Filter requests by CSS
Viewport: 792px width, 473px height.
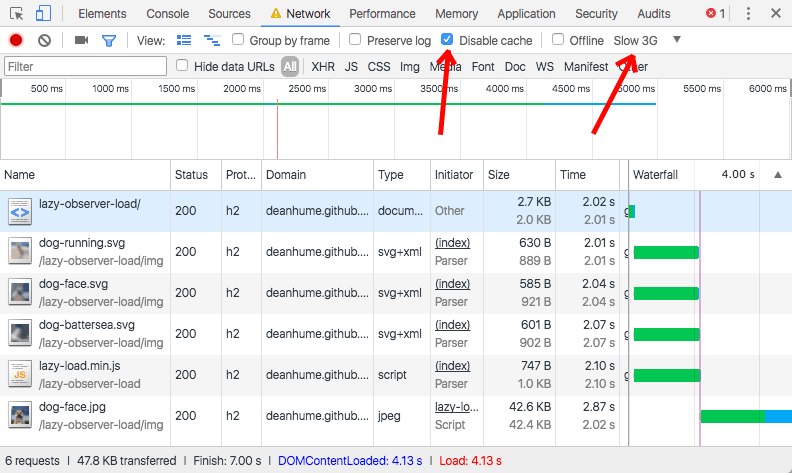tap(379, 67)
